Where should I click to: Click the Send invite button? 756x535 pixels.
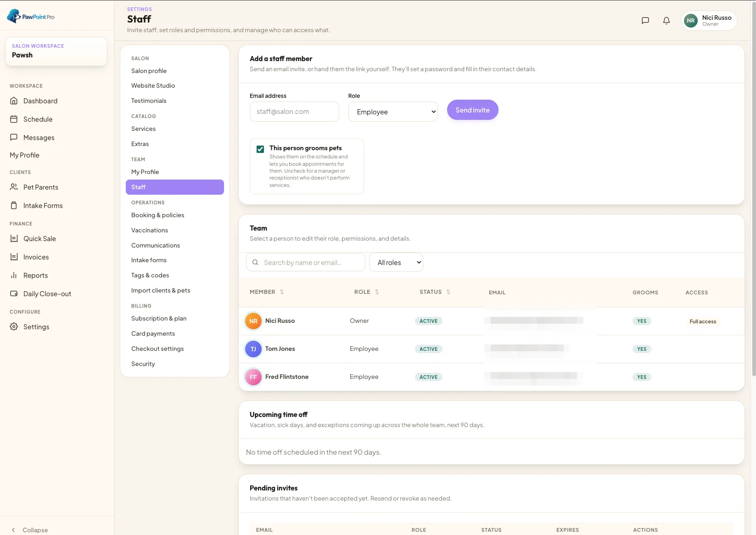(472, 110)
